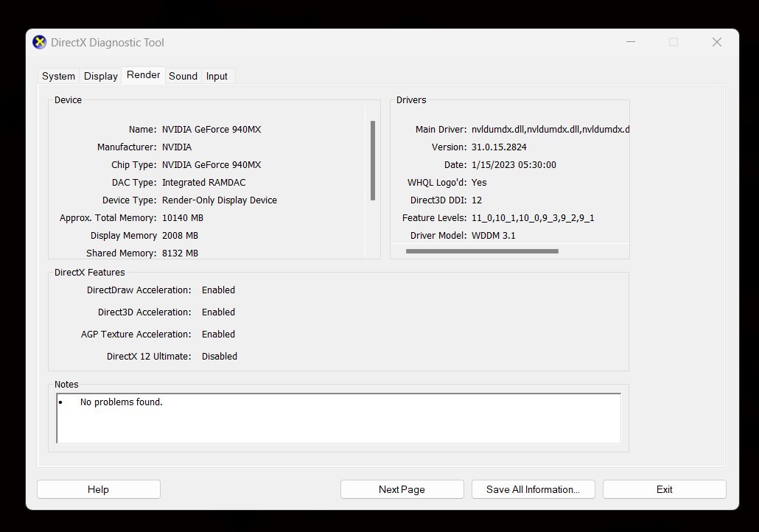Screen dimensions: 759x532
Task: Click the AGP Texture Acceleration Enabled value
Action: pos(218,334)
